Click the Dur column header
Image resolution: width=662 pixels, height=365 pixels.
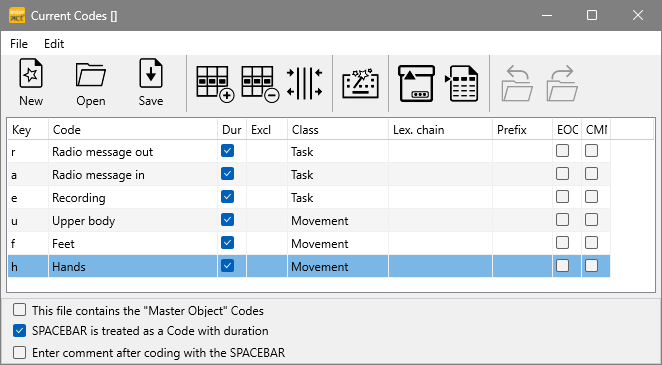pos(232,130)
